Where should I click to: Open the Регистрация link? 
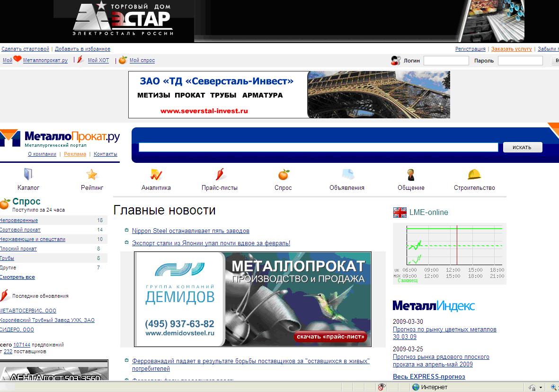[470, 49]
